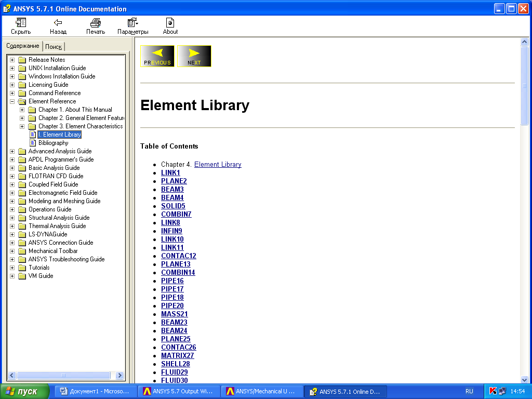
Task: Open the Chapter 4 Element Library link
Action: [x=218, y=165]
